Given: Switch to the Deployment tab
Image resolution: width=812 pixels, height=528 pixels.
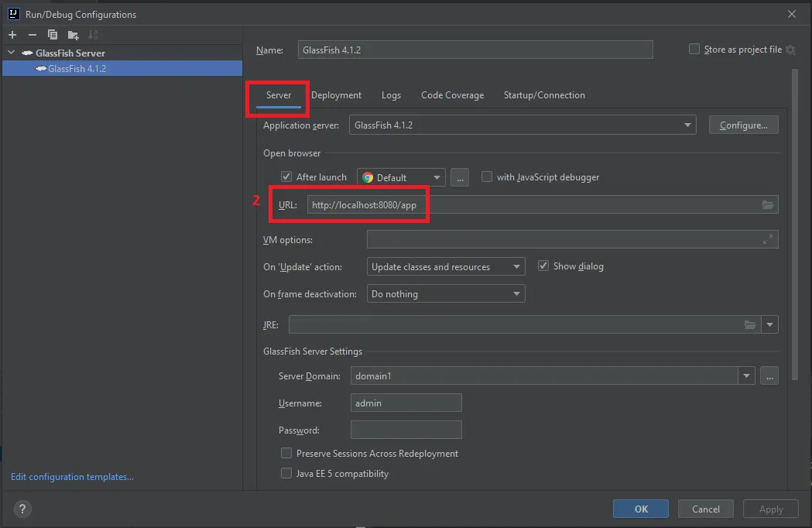Looking at the screenshot, I should (x=336, y=95).
